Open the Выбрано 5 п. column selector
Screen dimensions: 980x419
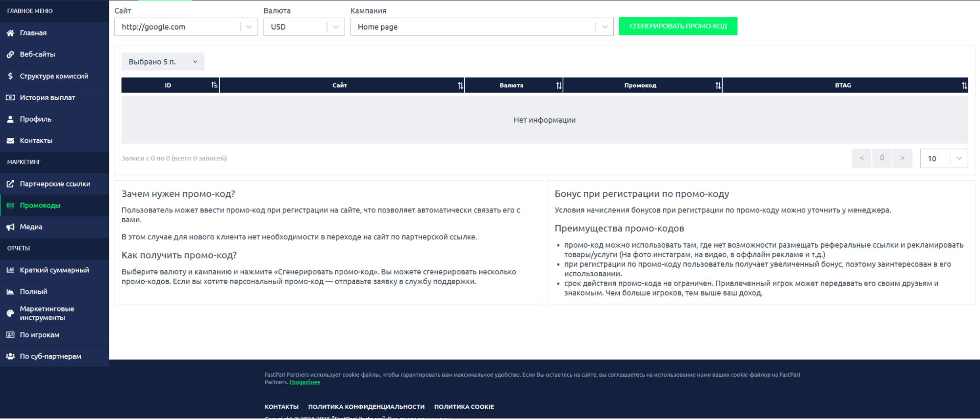point(163,62)
